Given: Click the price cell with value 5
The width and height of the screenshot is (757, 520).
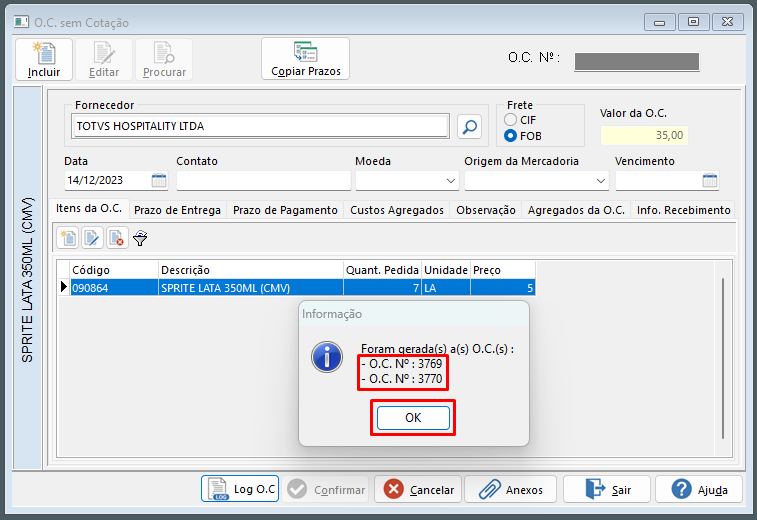Looking at the screenshot, I should point(503,288).
